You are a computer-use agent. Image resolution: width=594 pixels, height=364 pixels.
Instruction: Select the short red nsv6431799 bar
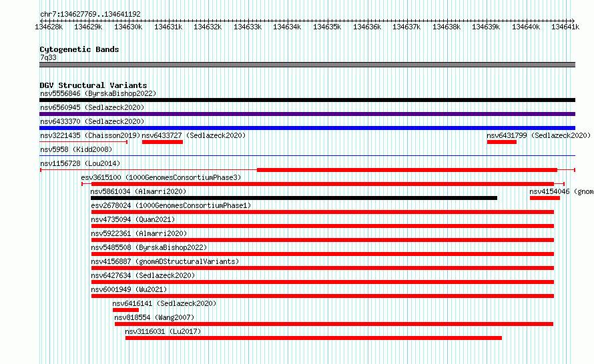coord(502,142)
